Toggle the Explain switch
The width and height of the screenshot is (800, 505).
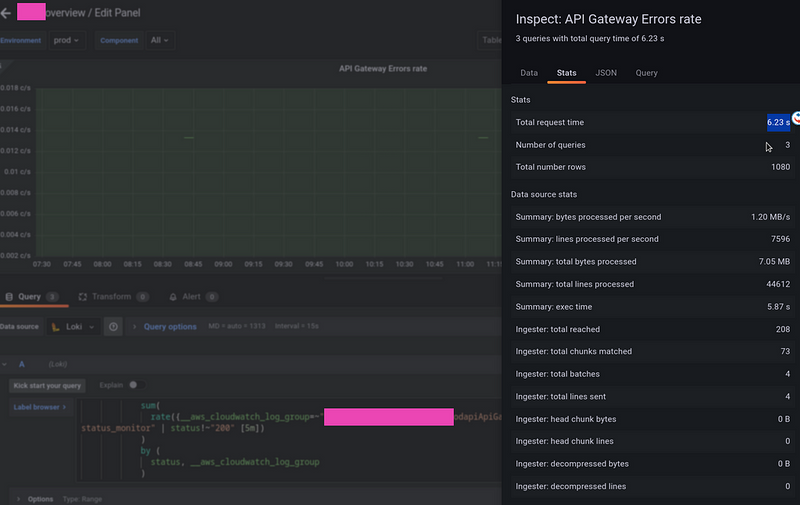click(x=136, y=385)
